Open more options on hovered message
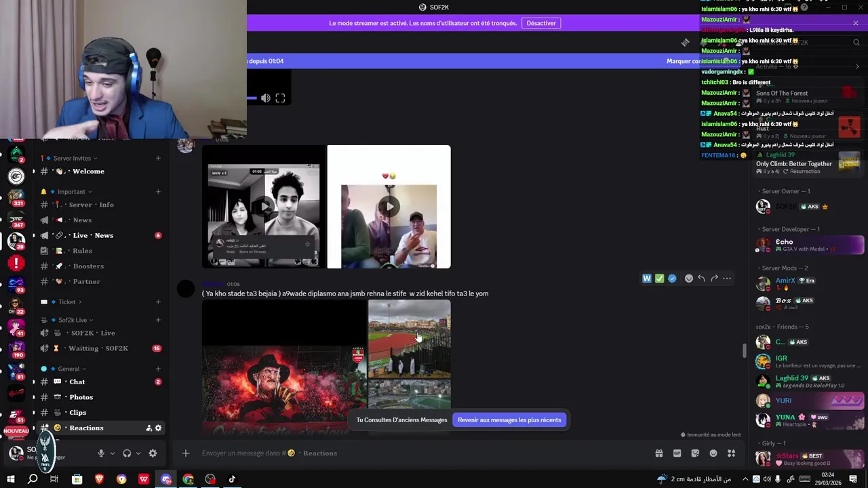The width and height of the screenshot is (868, 488). (727, 279)
